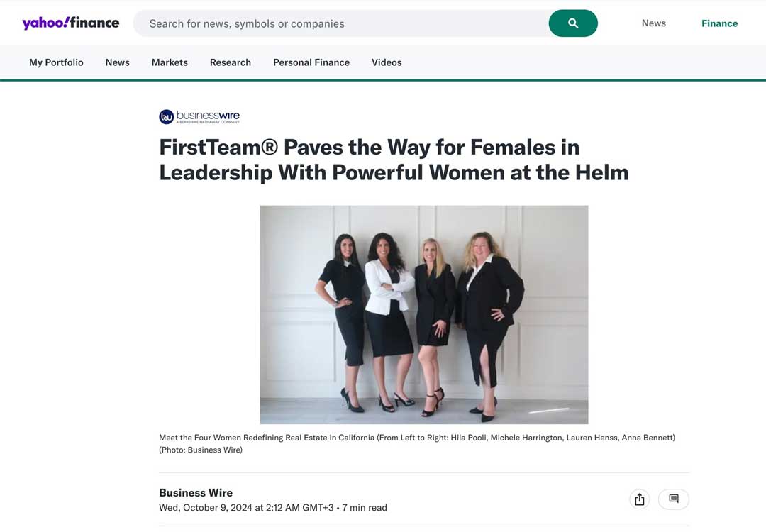Open the Research menu item
Image resolution: width=766 pixels, height=532 pixels.
(x=230, y=62)
